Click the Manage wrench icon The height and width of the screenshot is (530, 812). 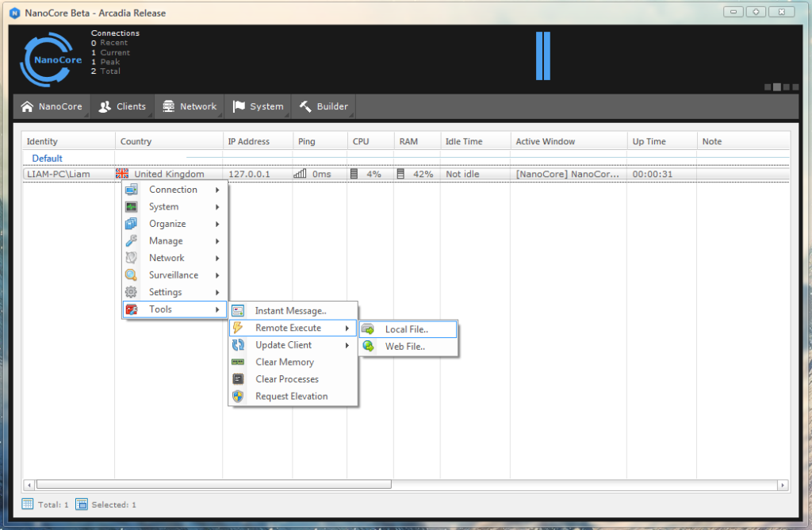pyautogui.click(x=132, y=241)
